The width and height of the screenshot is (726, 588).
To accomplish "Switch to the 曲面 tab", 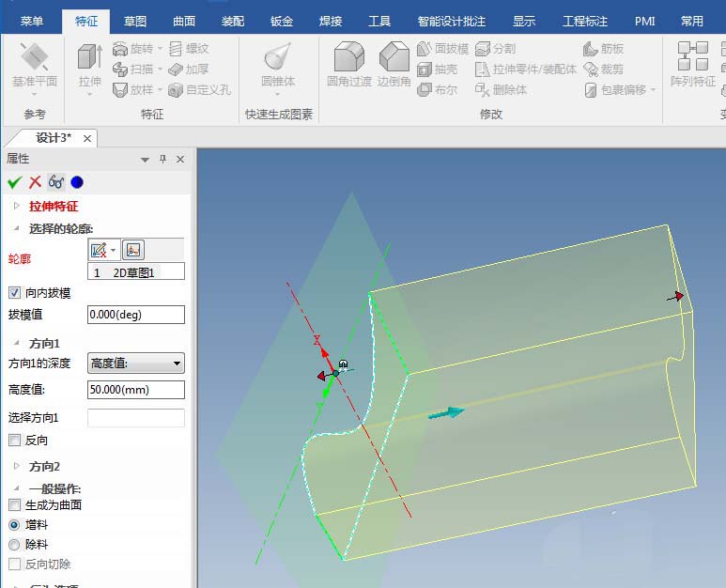I will click(x=184, y=22).
